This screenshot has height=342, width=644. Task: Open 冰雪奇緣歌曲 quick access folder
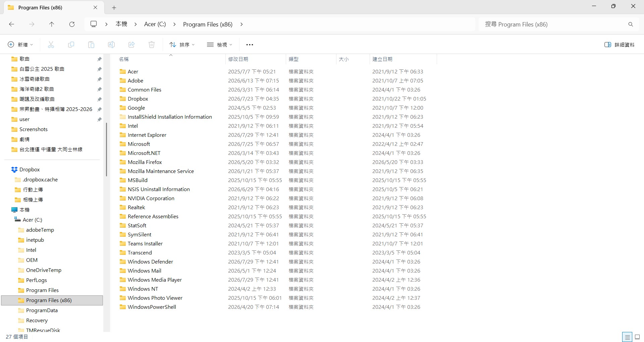(35, 79)
